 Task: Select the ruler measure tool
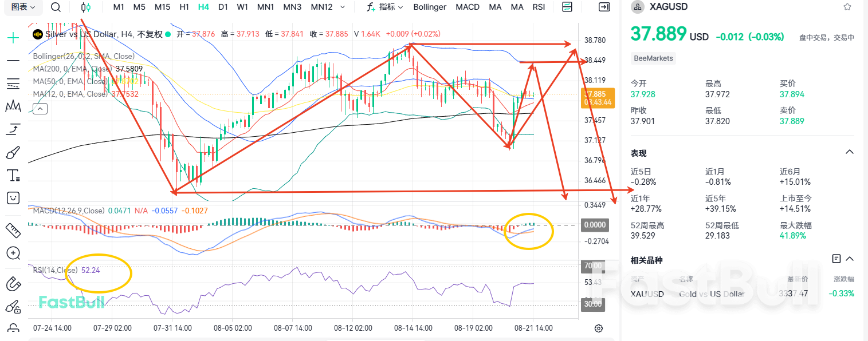[x=13, y=230]
